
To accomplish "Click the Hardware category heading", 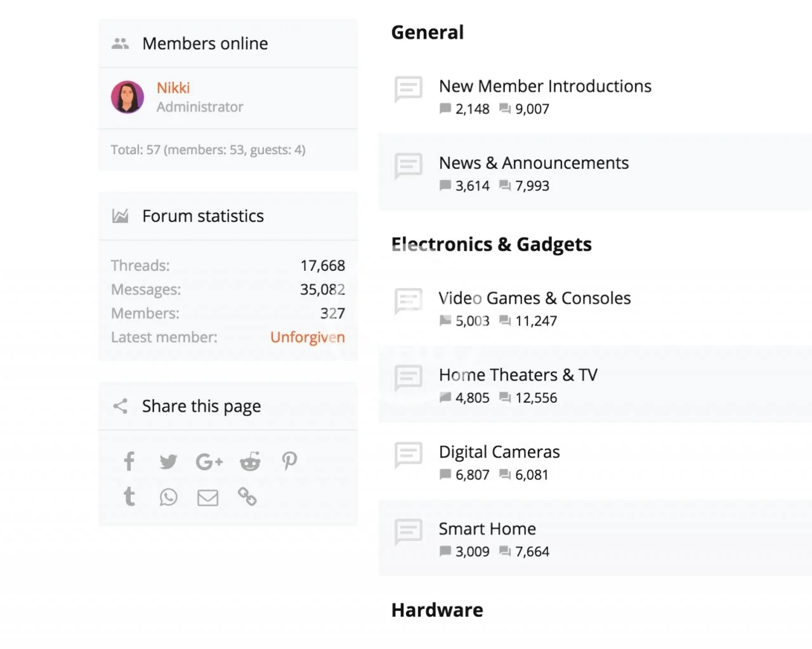I will pos(437,610).
